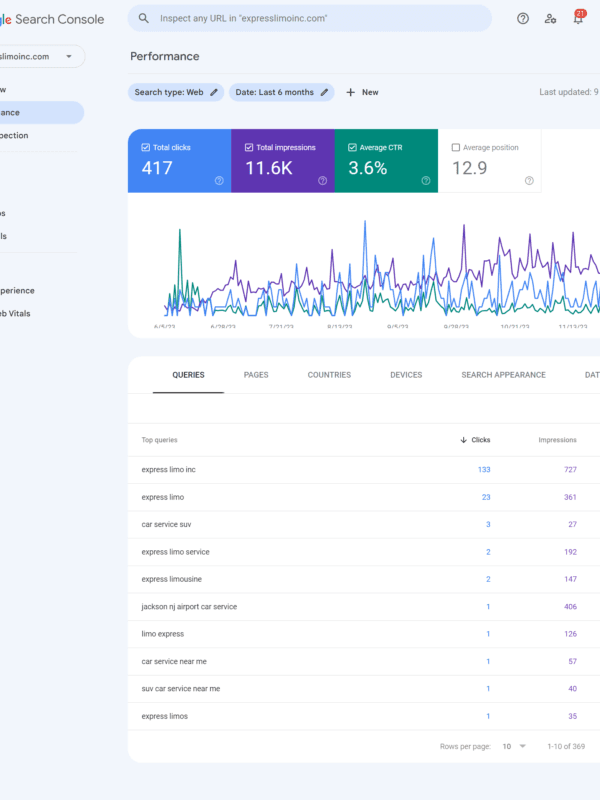This screenshot has height=800, width=600.
Task: Switch to the Search Appearance tab
Action: [x=504, y=375]
